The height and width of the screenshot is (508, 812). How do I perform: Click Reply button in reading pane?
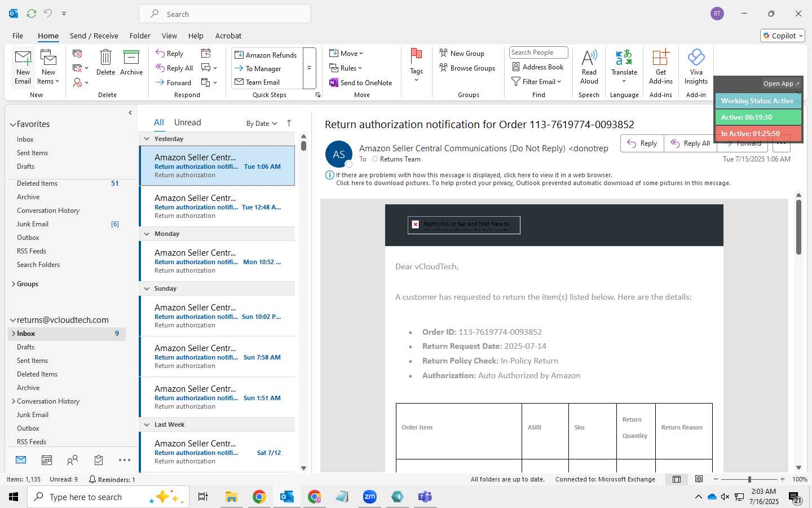[642, 143]
